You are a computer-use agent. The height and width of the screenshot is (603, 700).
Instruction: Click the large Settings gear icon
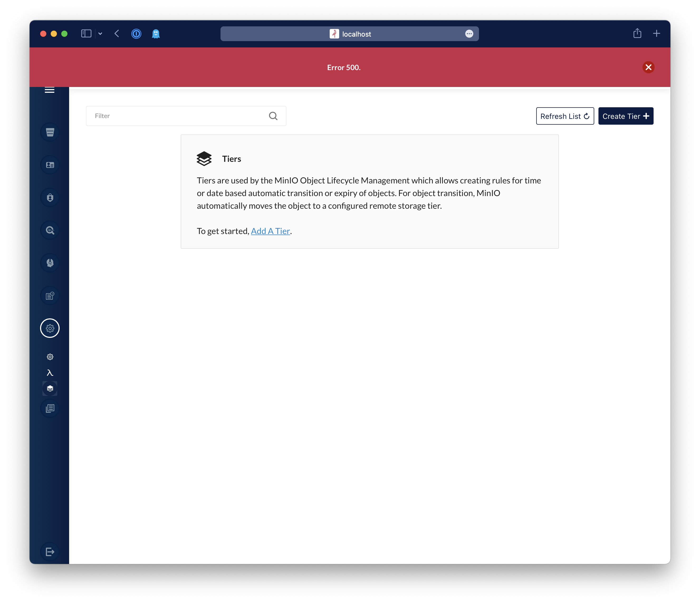pyautogui.click(x=50, y=328)
